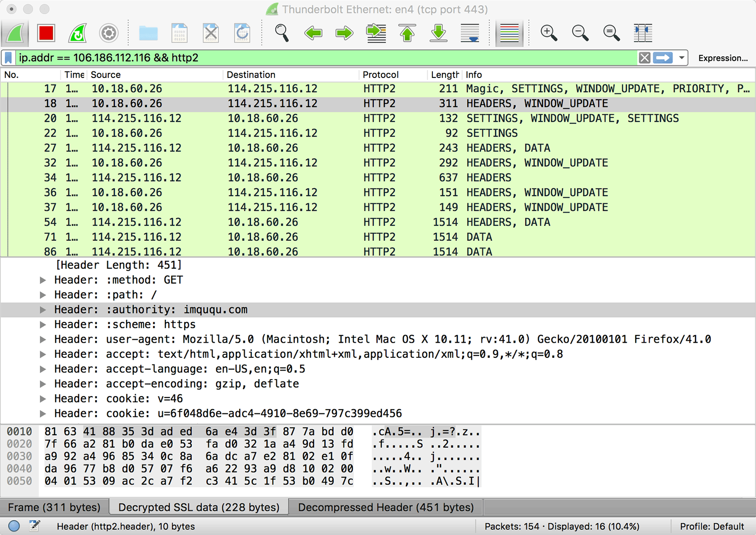Close this capture file icon

pyautogui.click(x=211, y=34)
